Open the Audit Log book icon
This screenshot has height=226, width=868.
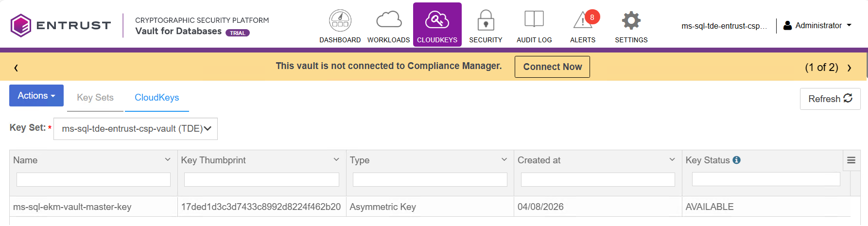pos(534,19)
